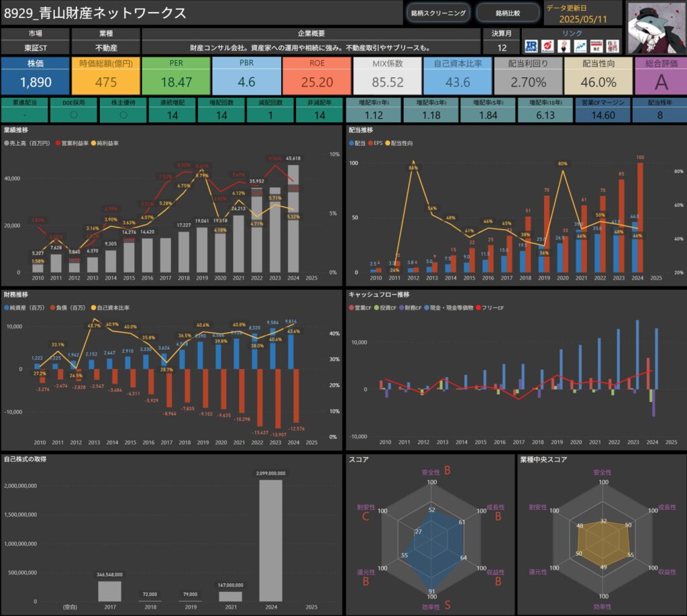Click the yellow radar polygon in 業種中央スコア

[x=604, y=544]
